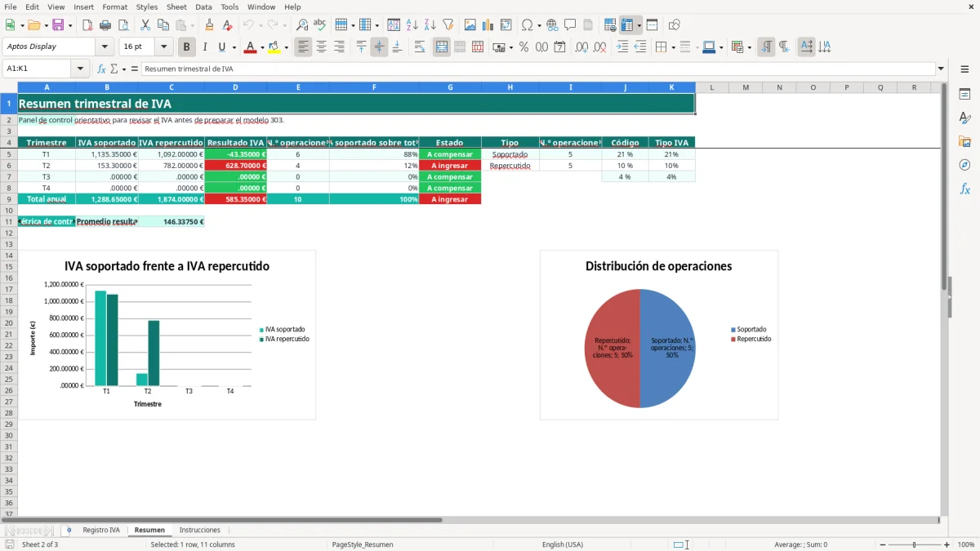Toggle Align Left button
The image size is (980, 551).
[303, 47]
